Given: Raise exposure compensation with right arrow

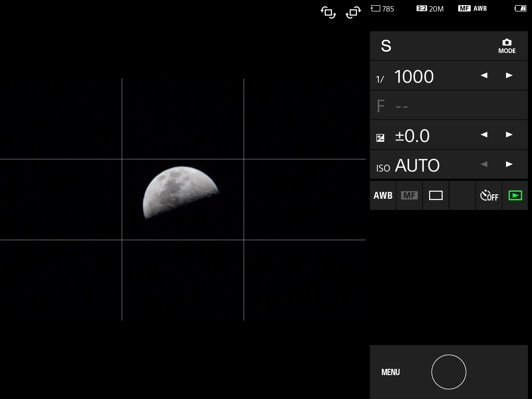Looking at the screenshot, I should point(509,135).
